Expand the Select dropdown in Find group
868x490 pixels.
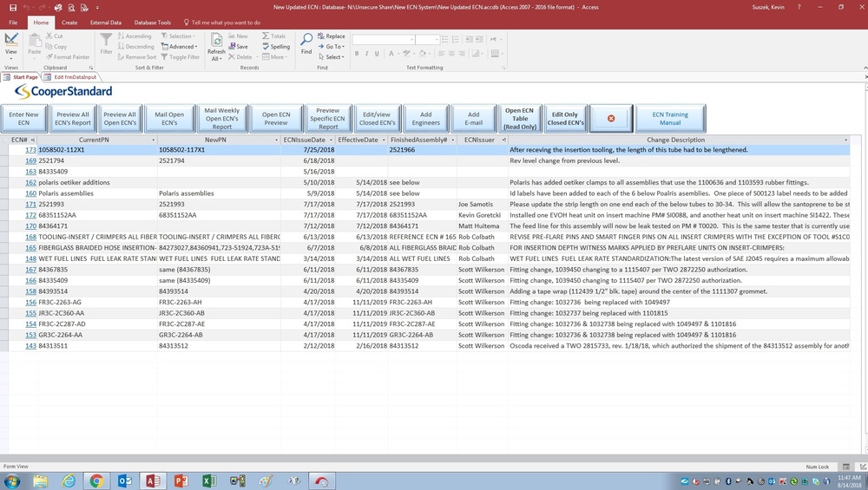pyautogui.click(x=334, y=57)
